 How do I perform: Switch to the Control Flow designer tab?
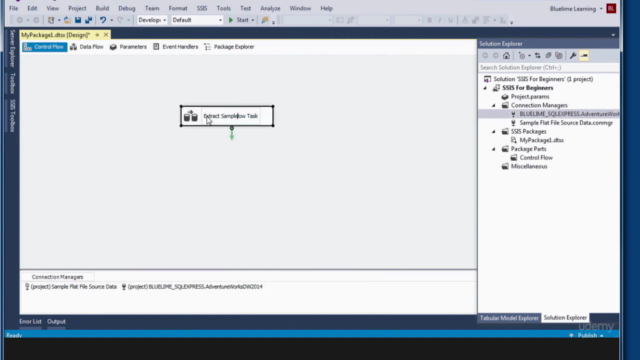44,47
